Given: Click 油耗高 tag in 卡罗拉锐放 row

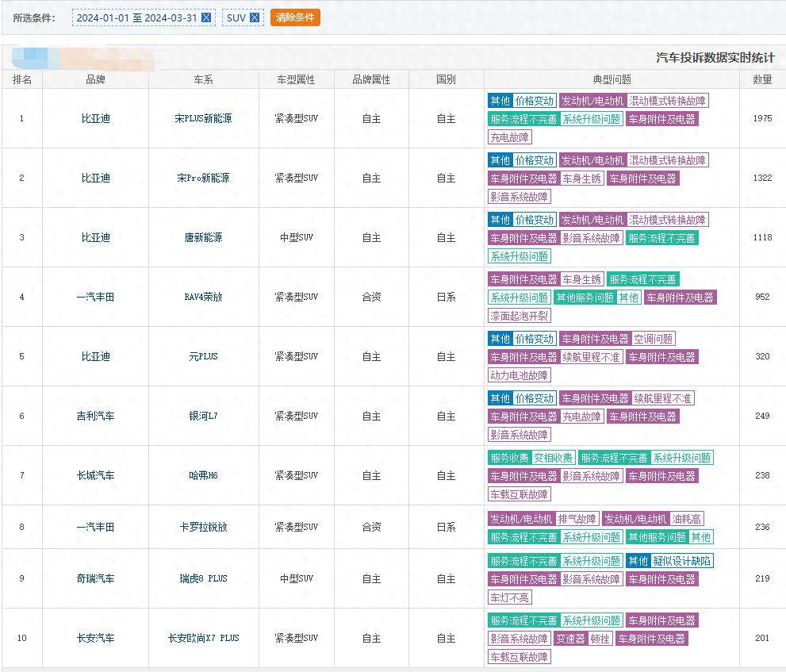Looking at the screenshot, I should tap(687, 519).
